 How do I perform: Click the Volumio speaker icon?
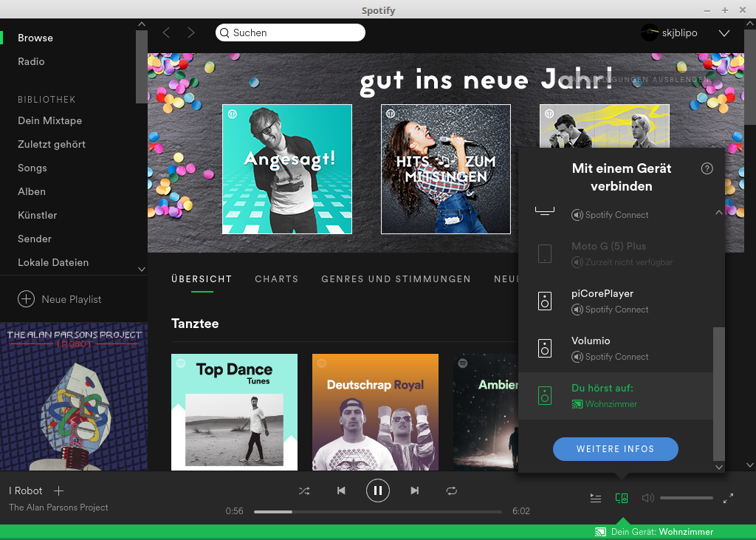[x=545, y=349]
